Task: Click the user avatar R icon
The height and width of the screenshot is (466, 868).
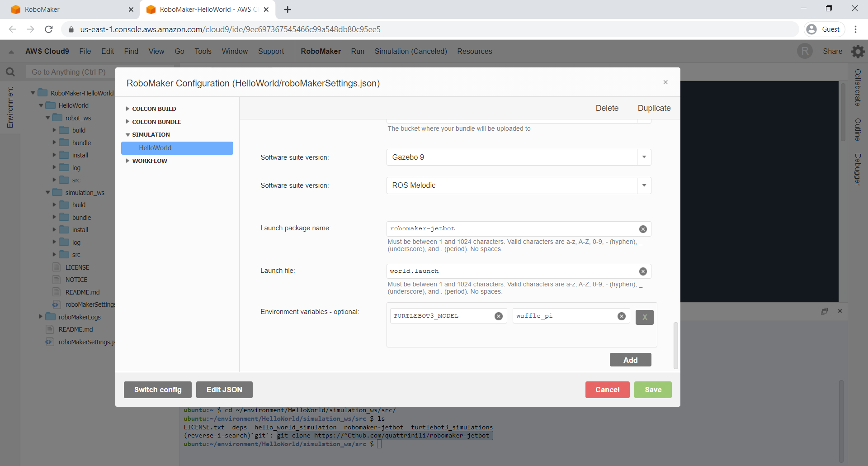Action: [x=805, y=51]
